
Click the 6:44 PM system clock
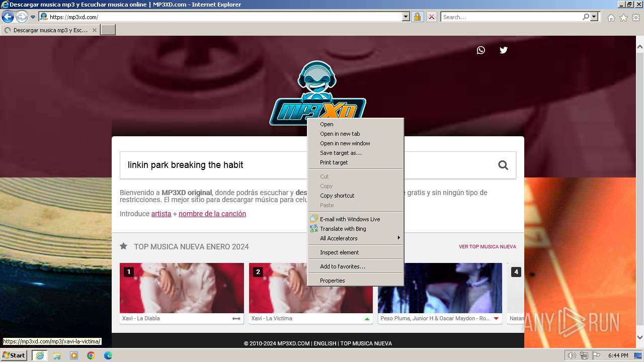pos(618,355)
